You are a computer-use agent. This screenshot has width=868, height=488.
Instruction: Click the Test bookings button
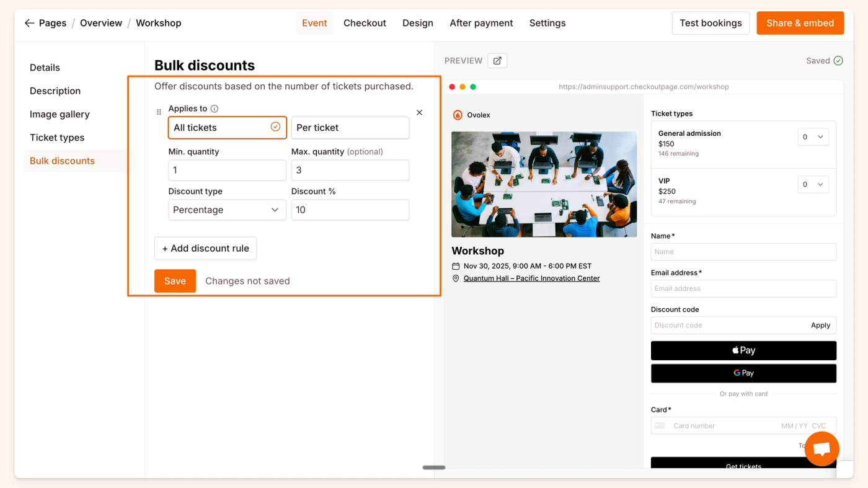[711, 23]
